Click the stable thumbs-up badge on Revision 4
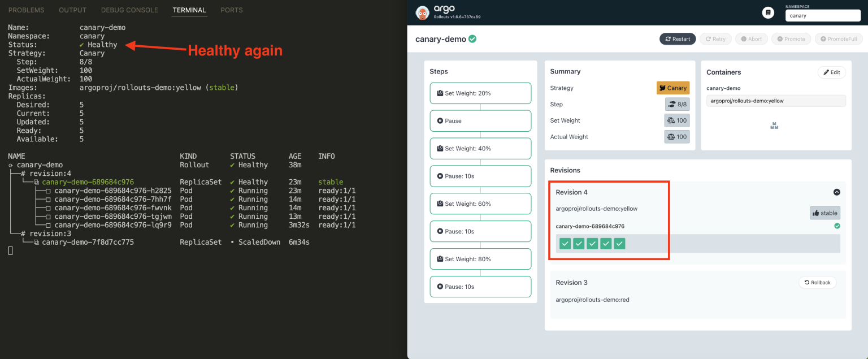The image size is (868, 359). (x=824, y=213)
